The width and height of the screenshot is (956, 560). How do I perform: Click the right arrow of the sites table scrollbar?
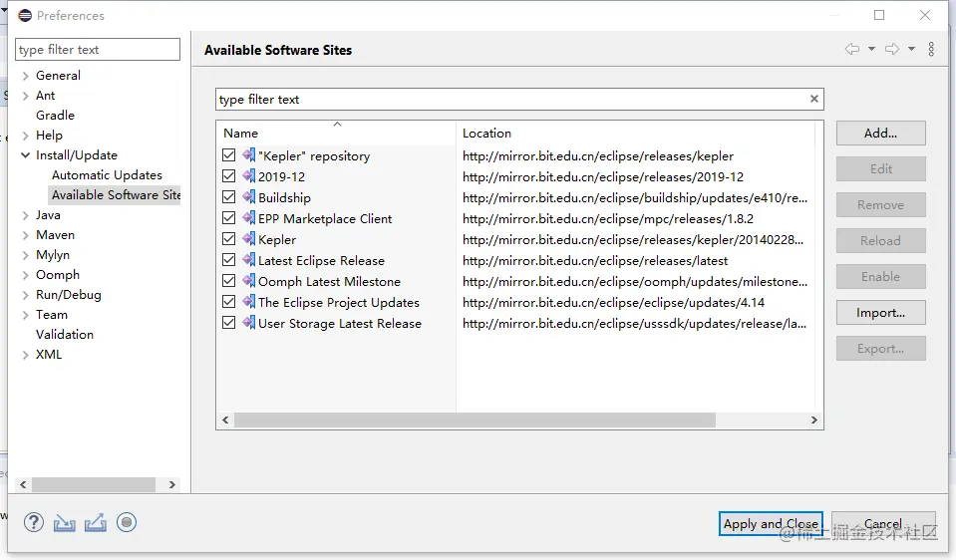click(813, 420)
